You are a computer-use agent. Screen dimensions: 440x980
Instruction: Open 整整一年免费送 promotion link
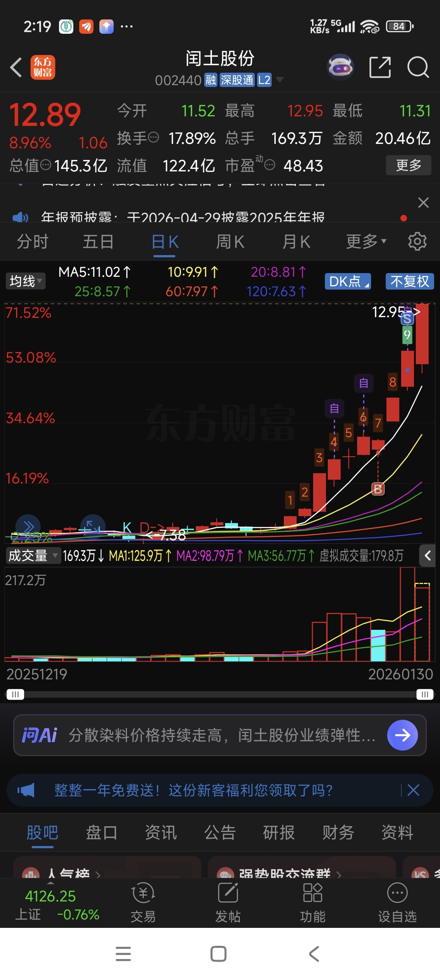193,790
